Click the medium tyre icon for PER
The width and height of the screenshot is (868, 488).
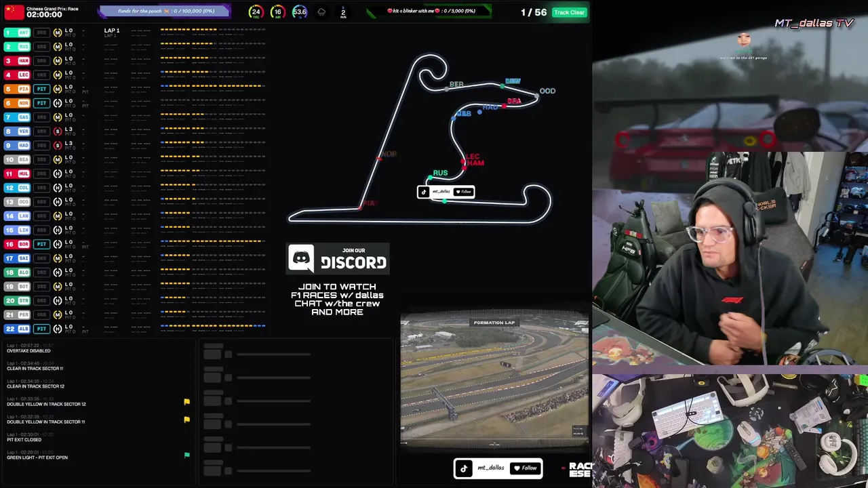coord(58,314)
